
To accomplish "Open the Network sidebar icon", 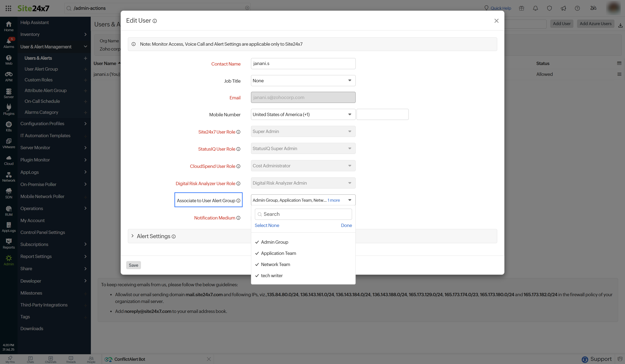I will [9, 177].
